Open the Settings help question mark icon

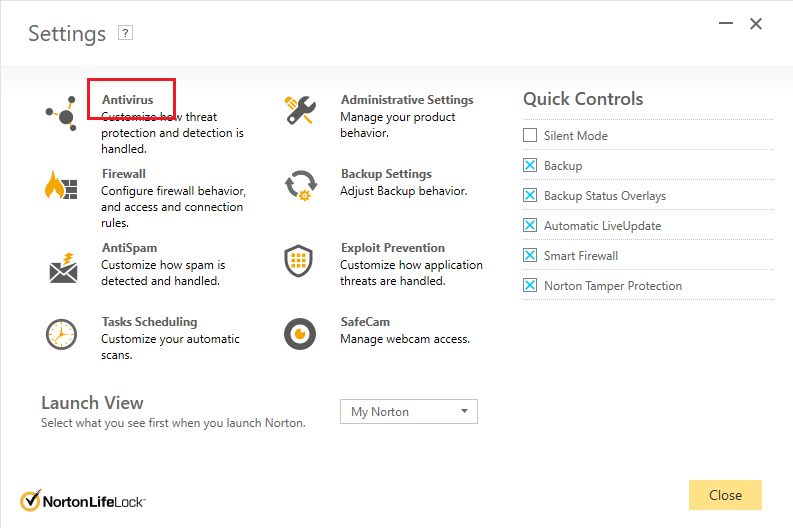coord(125,33)
